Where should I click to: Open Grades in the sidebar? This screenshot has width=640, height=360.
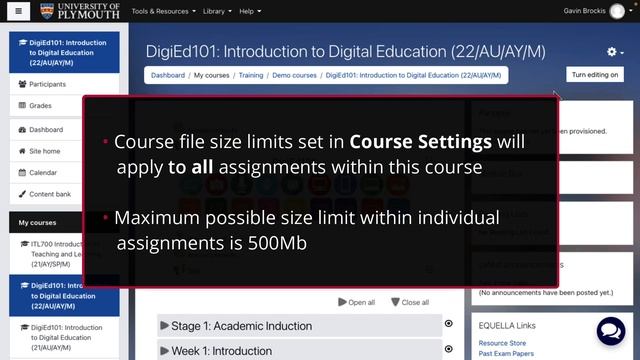click(x=46, y=105)
